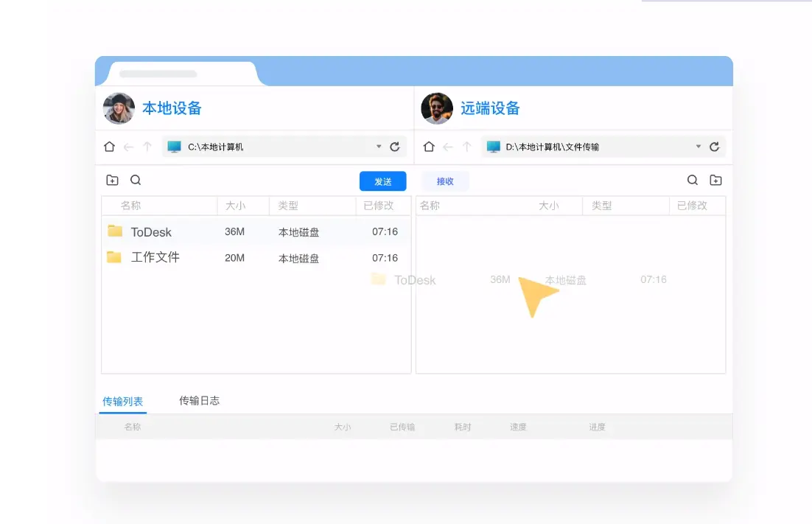Screen dimensions: 812x524
Task: Select the ToDesk folder in the local list
Action: (256, 232)
